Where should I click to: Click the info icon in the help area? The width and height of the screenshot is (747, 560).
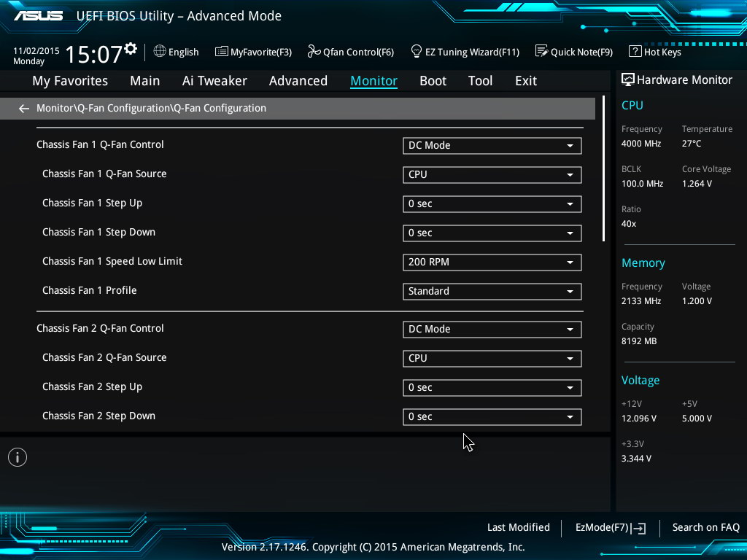click(x=18, y=457)
